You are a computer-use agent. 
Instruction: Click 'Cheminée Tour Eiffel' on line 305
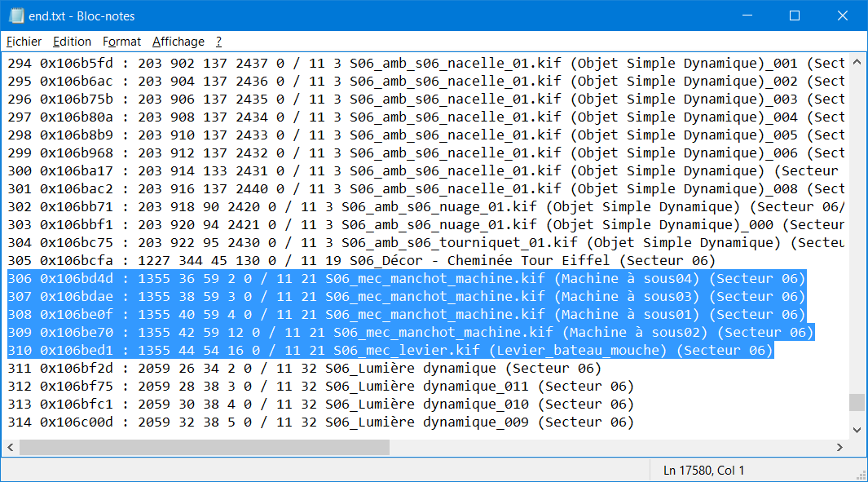528,261
